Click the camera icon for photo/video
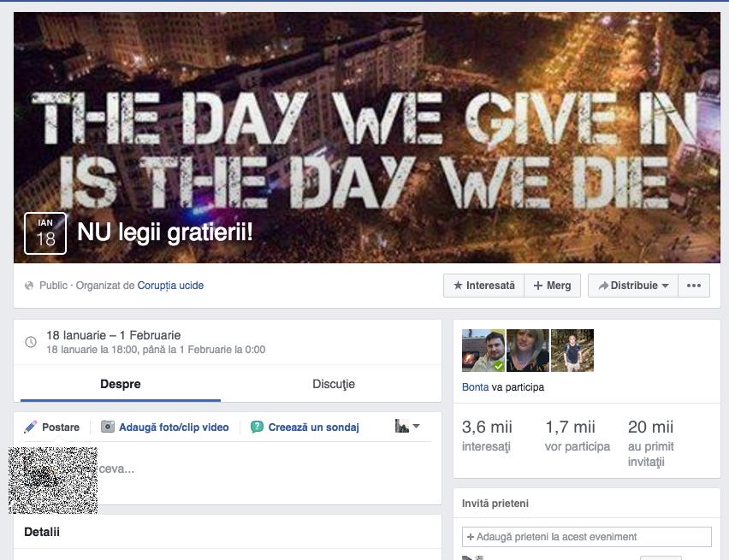This screenshot has height=560, width=729. tap(108, 427)
